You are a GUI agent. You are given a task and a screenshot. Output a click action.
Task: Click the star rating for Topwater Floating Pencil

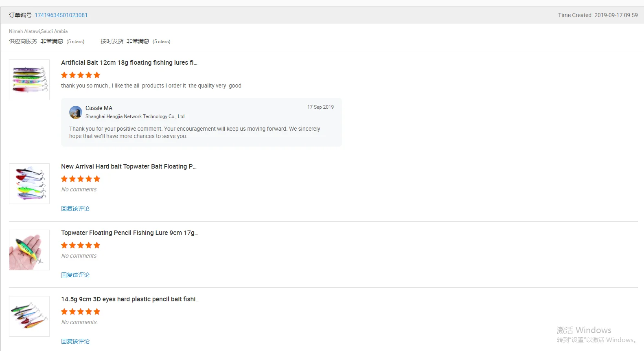tap(81, 245)
